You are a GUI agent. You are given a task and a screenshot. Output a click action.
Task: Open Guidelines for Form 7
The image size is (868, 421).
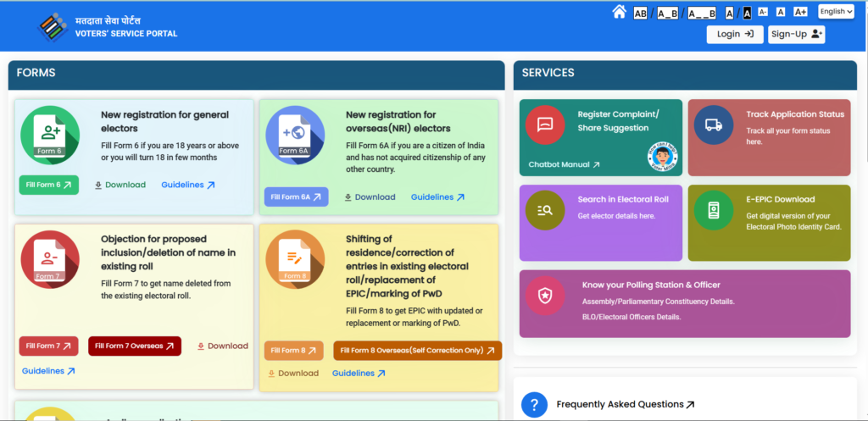pos(48,371)
